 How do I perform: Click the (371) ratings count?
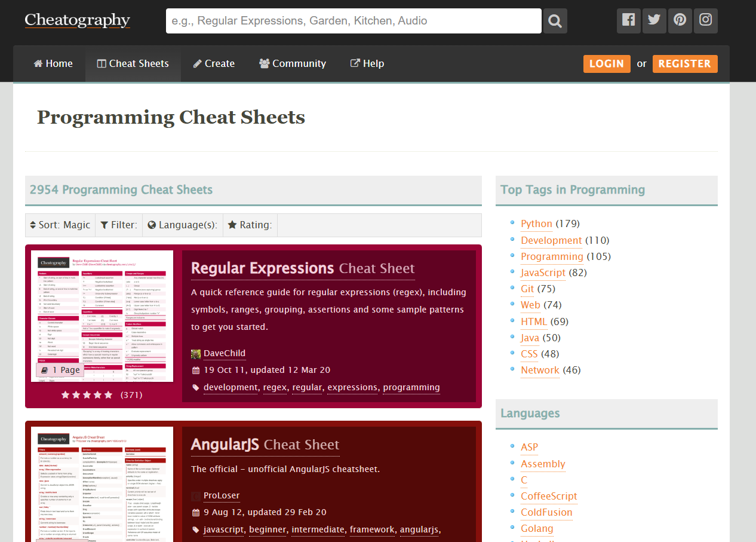(x=131, y=395)
